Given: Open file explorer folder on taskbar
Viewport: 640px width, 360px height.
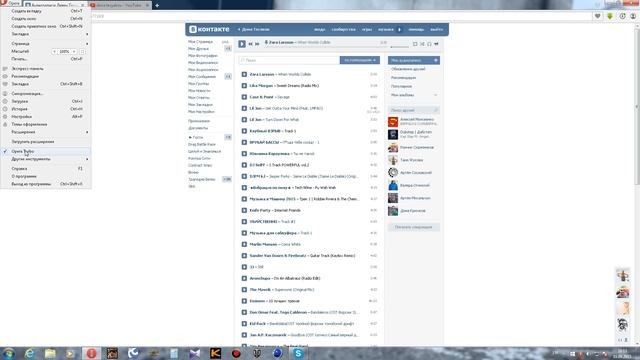Looking at the screenshot, I should [x=50, y=353].
